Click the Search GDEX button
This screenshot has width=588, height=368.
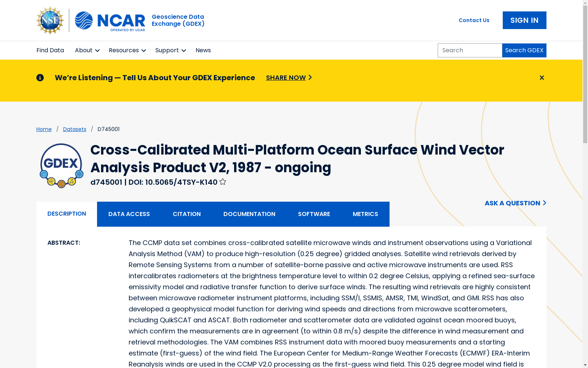point(524,50)
